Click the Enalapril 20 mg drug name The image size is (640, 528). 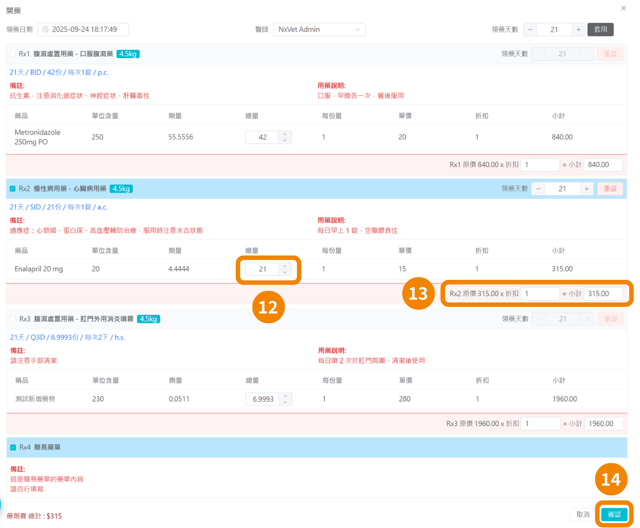point(39,269)
